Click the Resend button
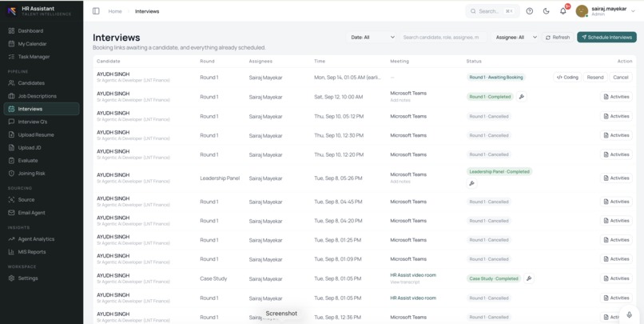The image size is (644, 324). pos(595,78)
